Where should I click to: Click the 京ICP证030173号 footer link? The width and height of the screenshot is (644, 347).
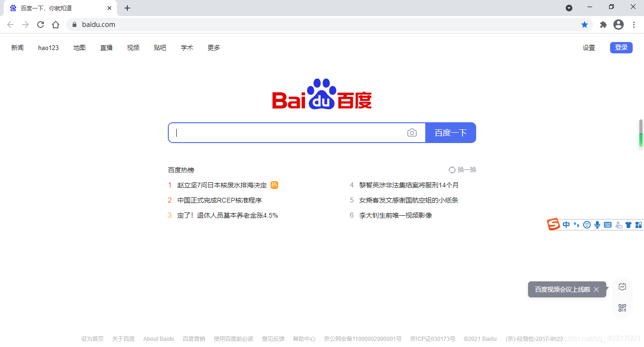[x=433, y=339]
